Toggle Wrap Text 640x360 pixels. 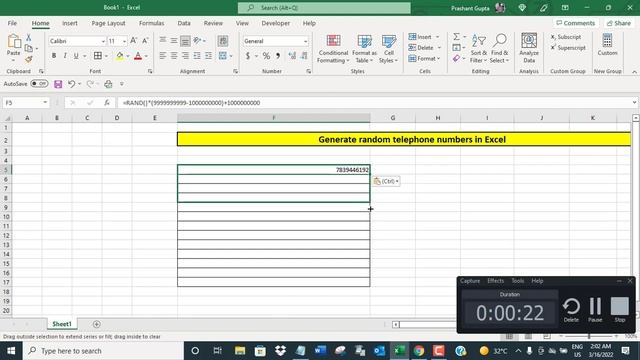pyautogui.click(x=223, y=40)
